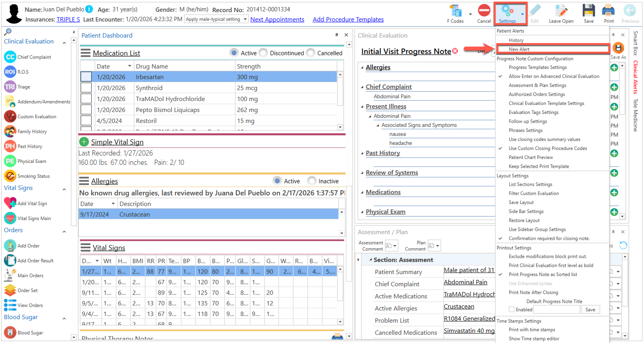Click green plus beside Simple Vital Sign
Image resolution: width=644 pixels, height=343 pixels.
point(84,142)
